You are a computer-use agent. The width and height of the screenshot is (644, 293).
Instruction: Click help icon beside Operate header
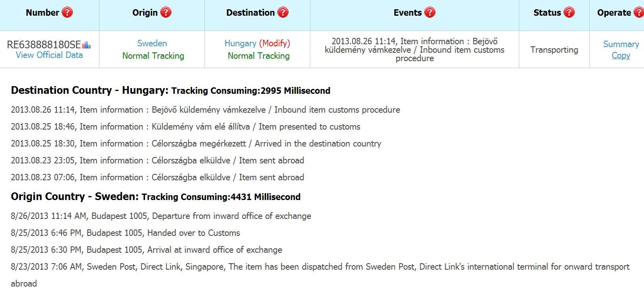click(639, 12)
